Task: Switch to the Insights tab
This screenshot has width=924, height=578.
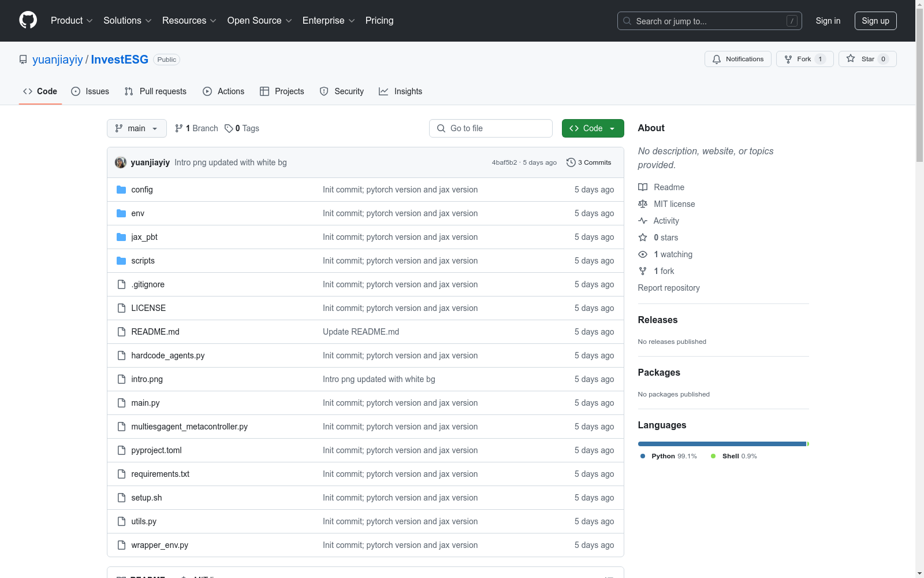Action: tap(401, 91)
